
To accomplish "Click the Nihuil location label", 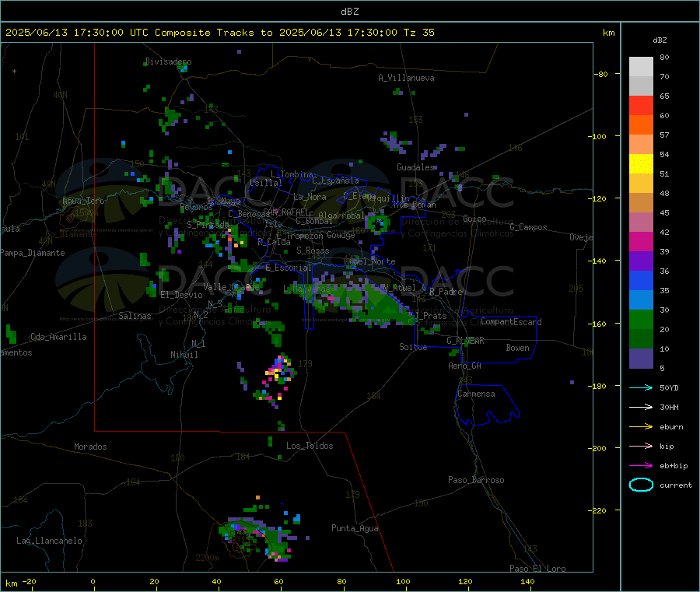I will coord(184,355).
